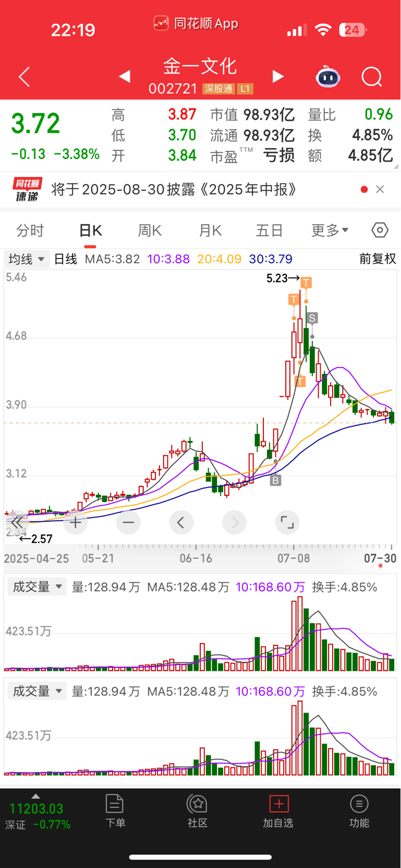Tap the 07-30 date label
This screenshot has width=401, height=868.
pos(380,558)
